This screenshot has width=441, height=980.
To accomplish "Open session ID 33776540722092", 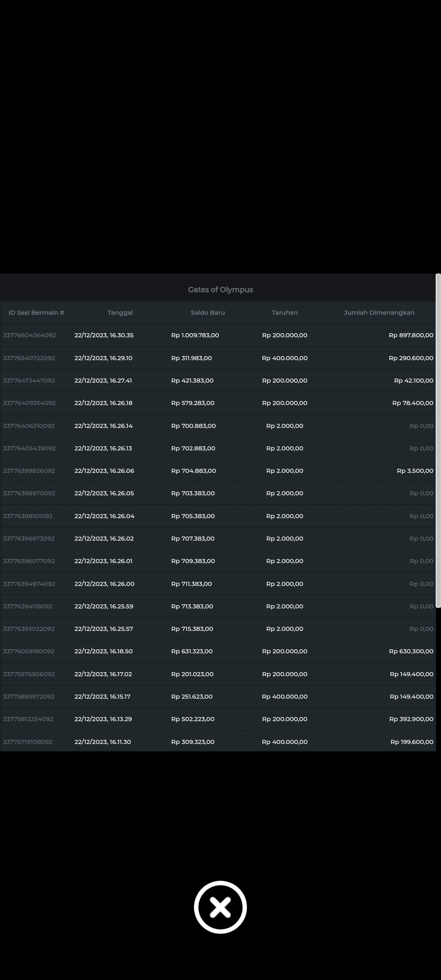I will tap(29, 358).
